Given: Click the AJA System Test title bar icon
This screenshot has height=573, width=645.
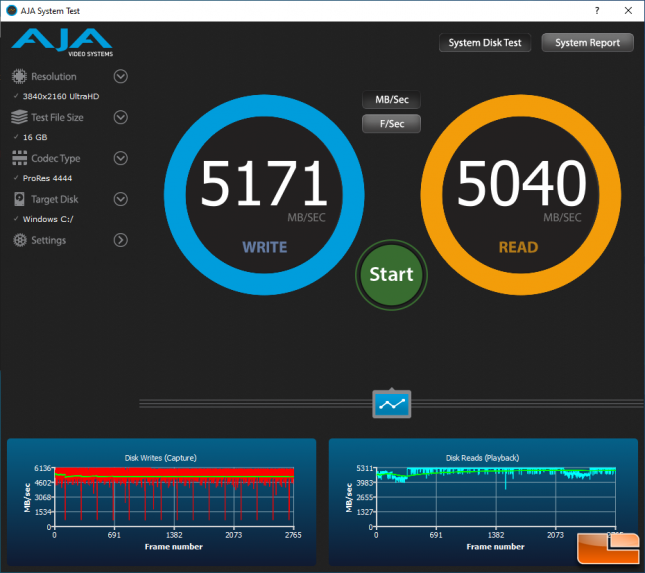Looking at the screenshot, I should pyautogui.click(x=12, y=10).
